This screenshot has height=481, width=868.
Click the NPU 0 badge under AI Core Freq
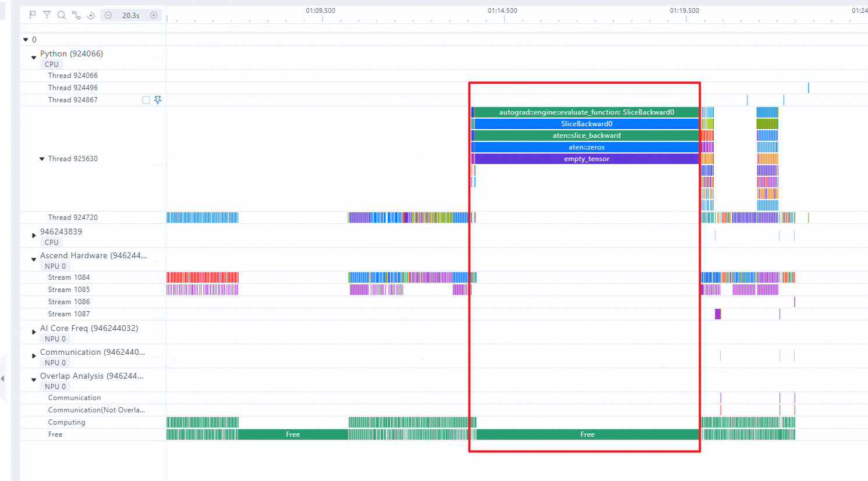[55, 339]
